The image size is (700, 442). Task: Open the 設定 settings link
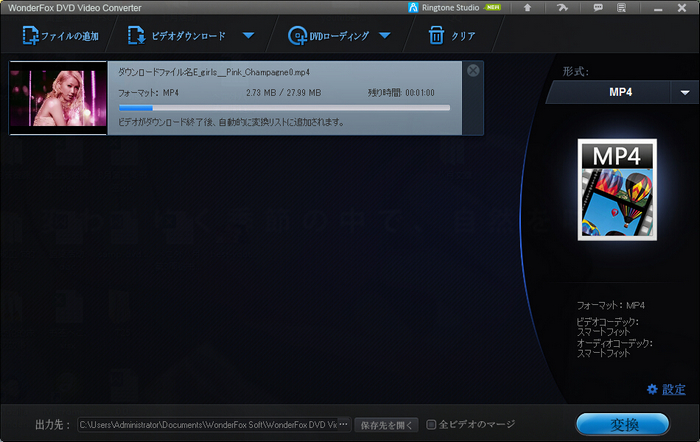click(x=666, y=389)
